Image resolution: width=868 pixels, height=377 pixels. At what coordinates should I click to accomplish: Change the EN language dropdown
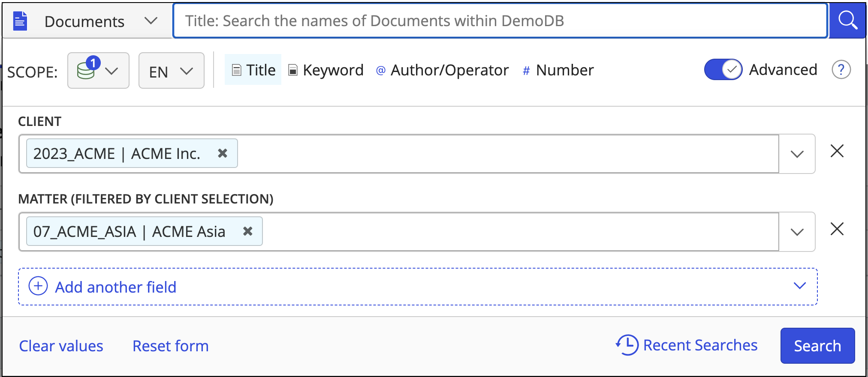point(171,71)
